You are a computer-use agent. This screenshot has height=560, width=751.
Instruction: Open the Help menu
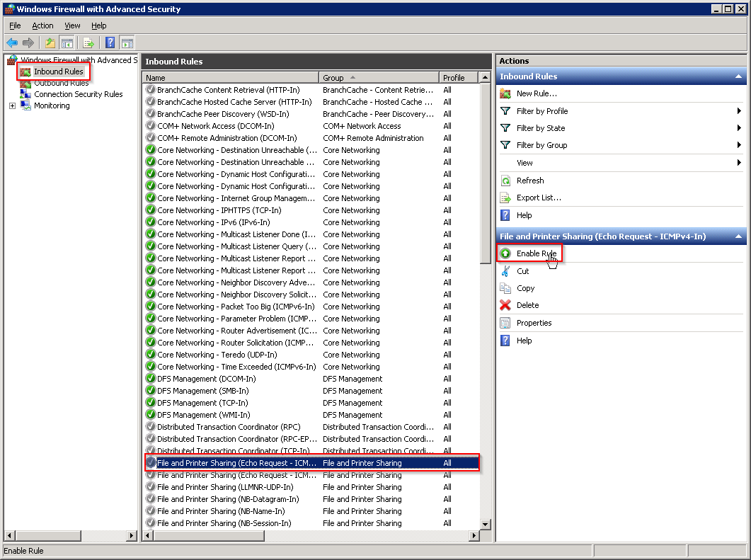pos(98,26)
